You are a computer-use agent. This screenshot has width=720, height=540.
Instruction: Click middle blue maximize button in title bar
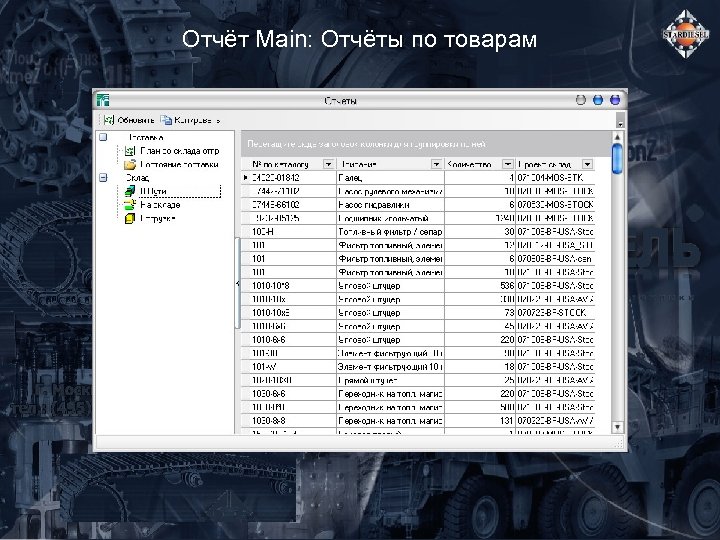point(598,100)
